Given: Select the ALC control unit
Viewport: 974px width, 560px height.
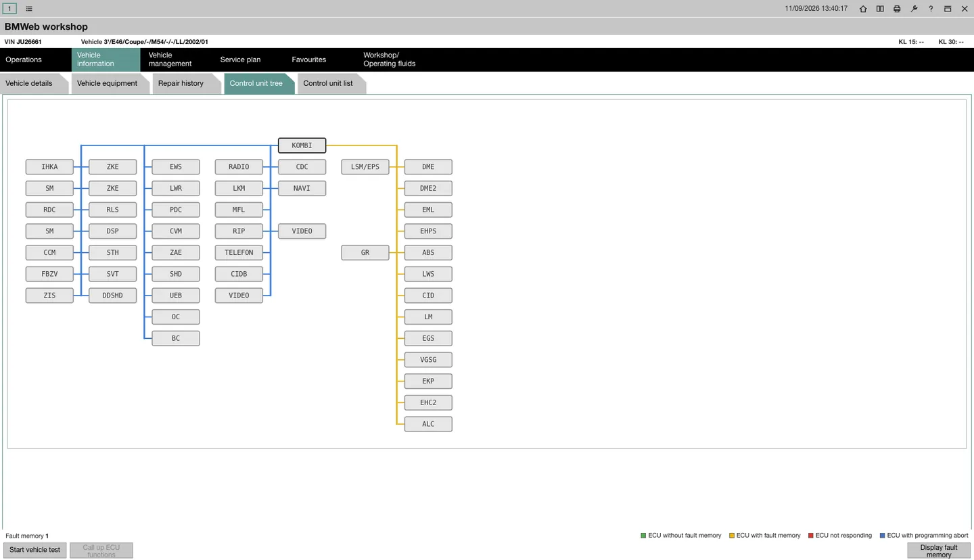Looking at the screenshot, I should (x=428, y=424).
